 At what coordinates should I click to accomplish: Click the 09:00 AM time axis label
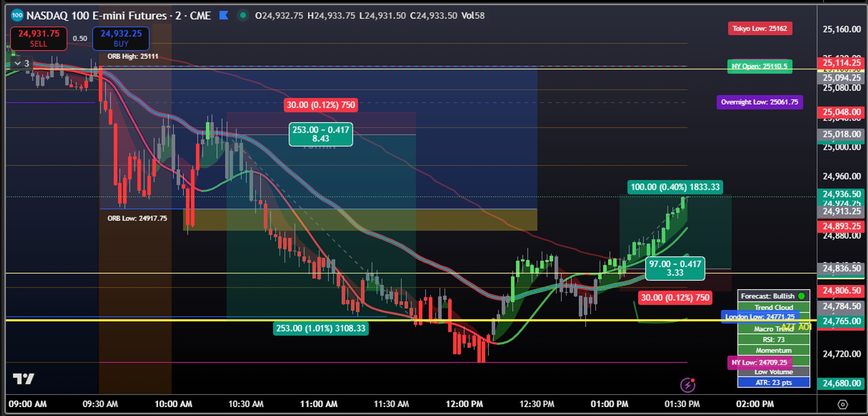[27, 404]
